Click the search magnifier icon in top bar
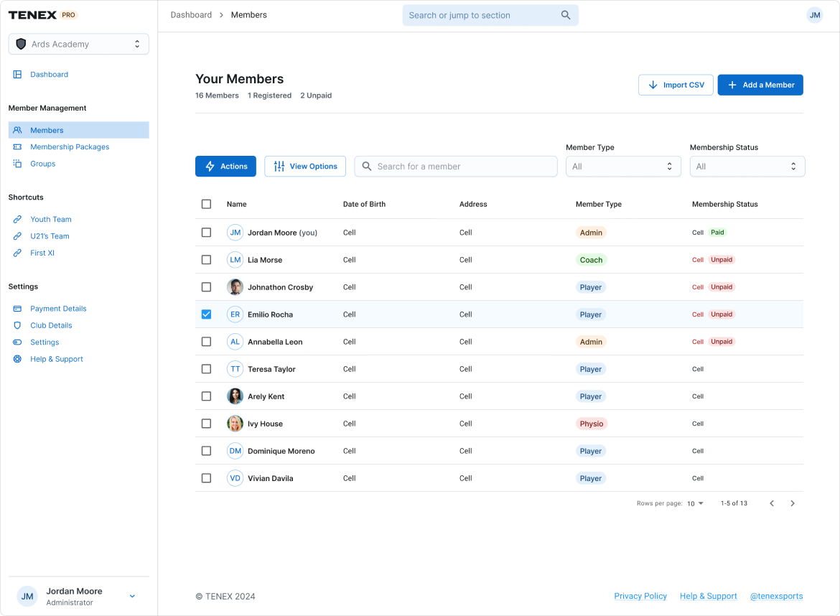This screenshot has height=616, width=840. [x=566, y=15]
